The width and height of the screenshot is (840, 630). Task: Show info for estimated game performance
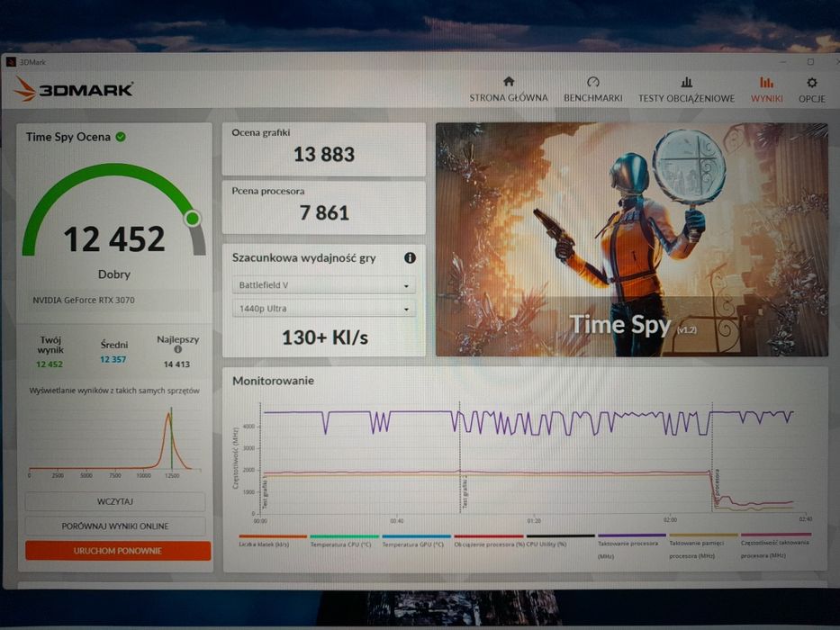point(410,257)
